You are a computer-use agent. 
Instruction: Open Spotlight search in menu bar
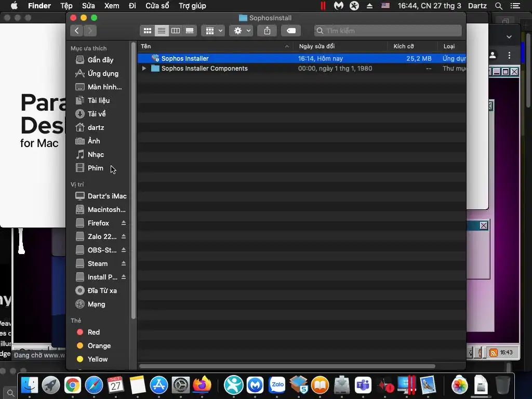pyautogui.click(x=498, y=6)
